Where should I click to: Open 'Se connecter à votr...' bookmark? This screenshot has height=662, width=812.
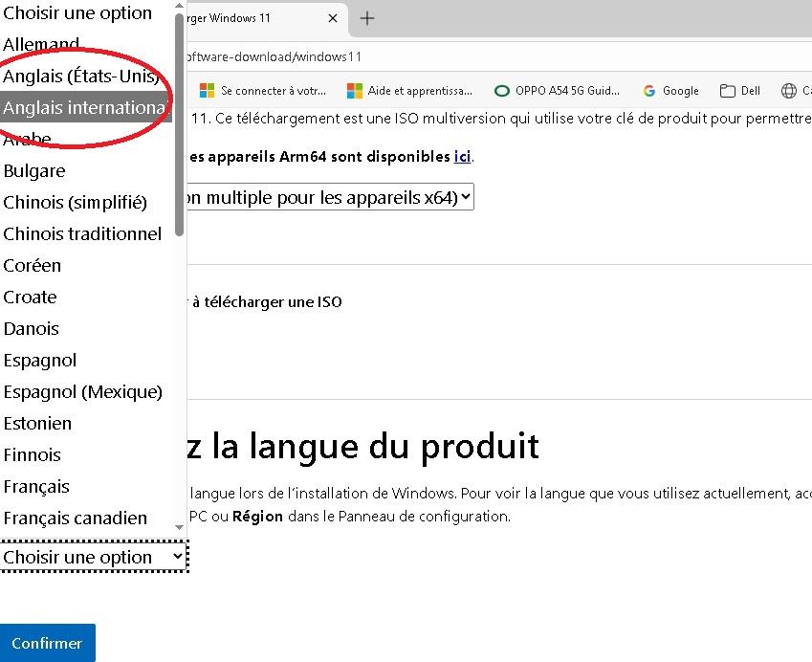click(x=263, y=91)
